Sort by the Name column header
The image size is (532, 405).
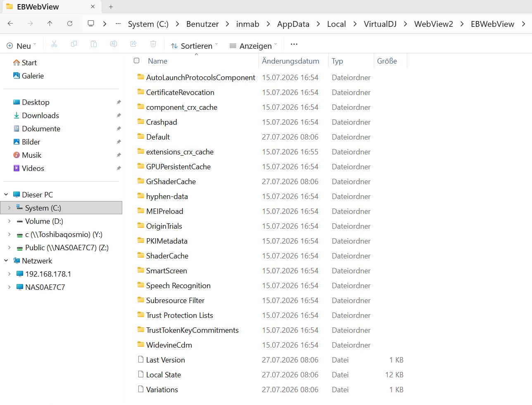click(x=158, y=61)
